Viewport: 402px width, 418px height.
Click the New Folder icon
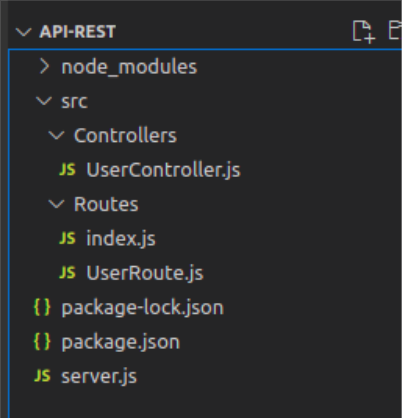coord(395,31)
